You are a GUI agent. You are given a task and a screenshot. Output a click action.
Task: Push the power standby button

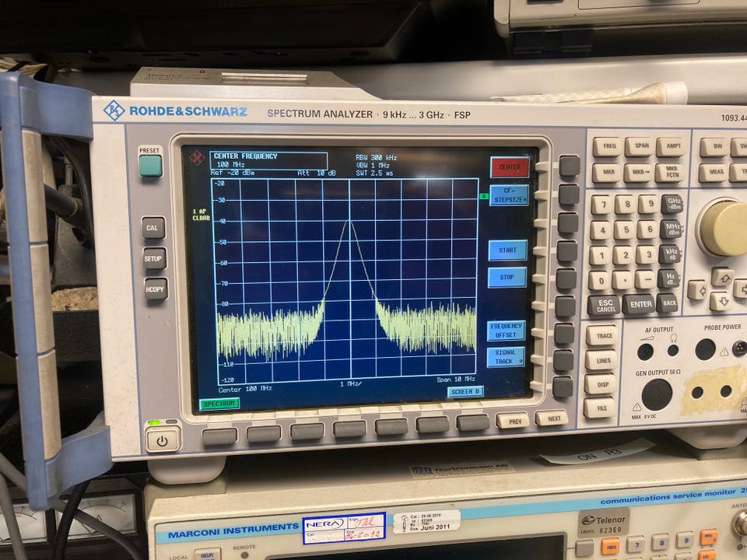point(163,440)
